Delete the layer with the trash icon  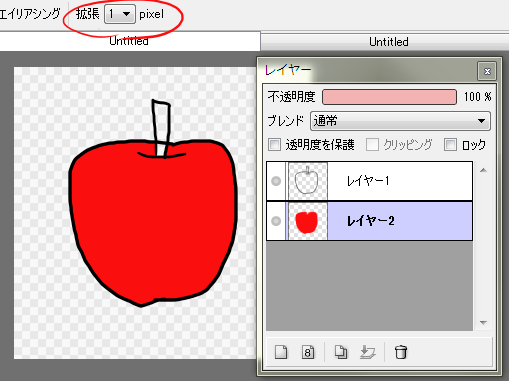(x=401, y=352)
